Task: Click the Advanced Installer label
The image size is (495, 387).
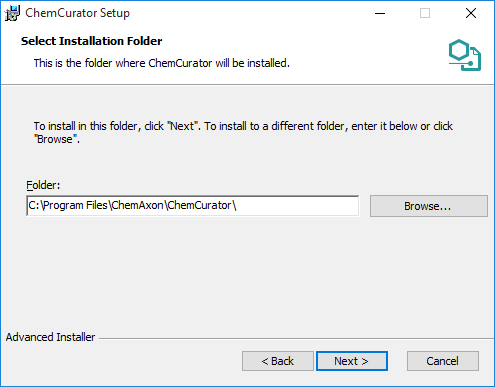Action: pos(50,337)
